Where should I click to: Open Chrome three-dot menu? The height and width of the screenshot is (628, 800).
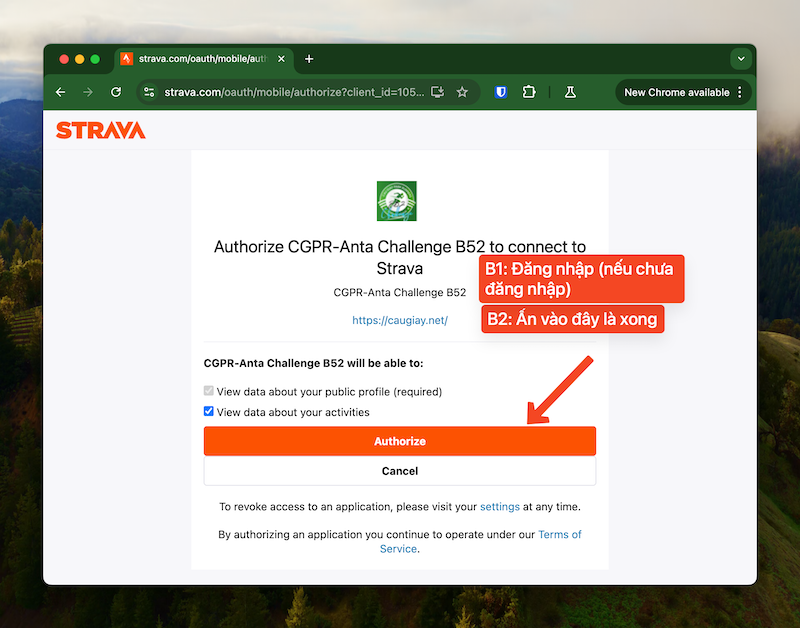[x=740, y=92]
